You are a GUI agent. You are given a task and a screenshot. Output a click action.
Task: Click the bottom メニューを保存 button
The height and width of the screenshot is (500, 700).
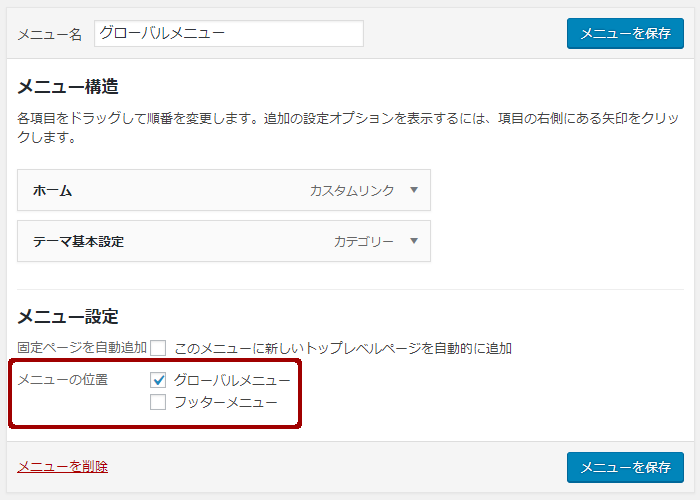(625, 467)
